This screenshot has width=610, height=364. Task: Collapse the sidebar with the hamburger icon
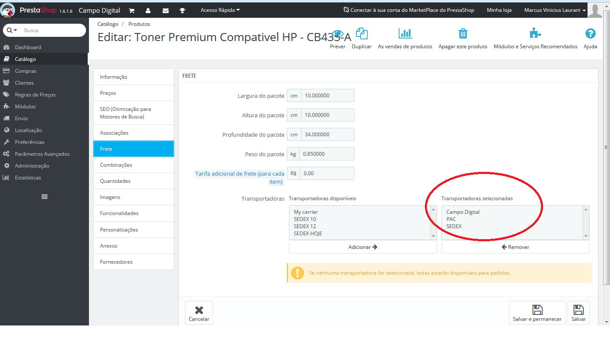(x=44, y=196)
